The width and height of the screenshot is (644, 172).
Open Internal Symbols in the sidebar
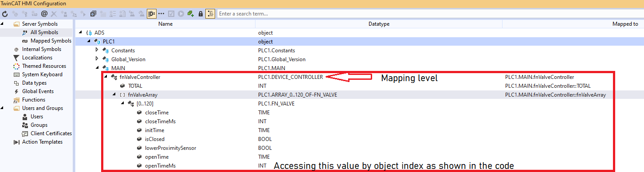(x=42, y=49)
